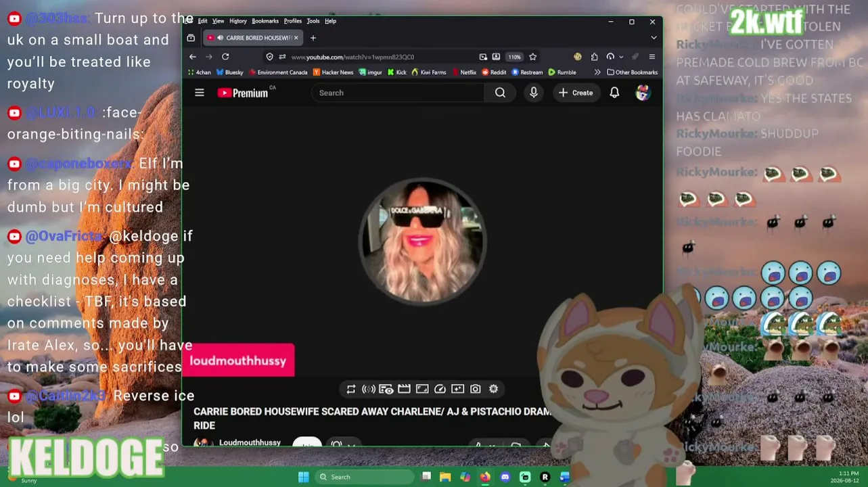
Task: Close the CARRIE BORED HOUSEWIFE tab
Action: [x=296, y=38]
